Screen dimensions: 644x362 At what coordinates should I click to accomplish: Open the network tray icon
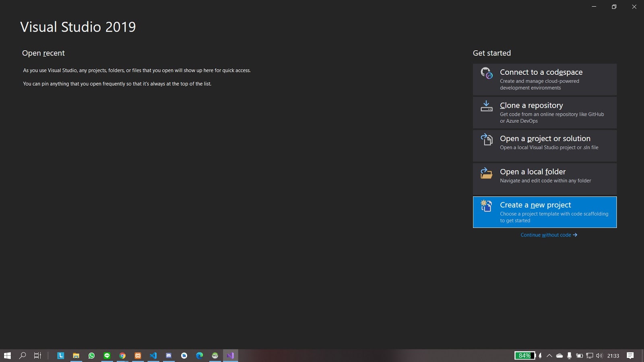(x=590, y=356)
